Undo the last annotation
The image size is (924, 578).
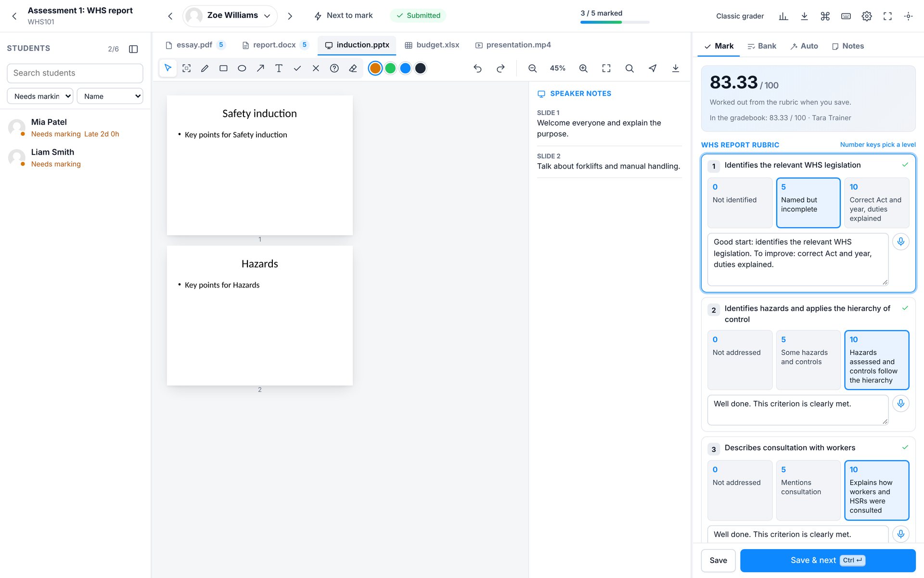477,68
